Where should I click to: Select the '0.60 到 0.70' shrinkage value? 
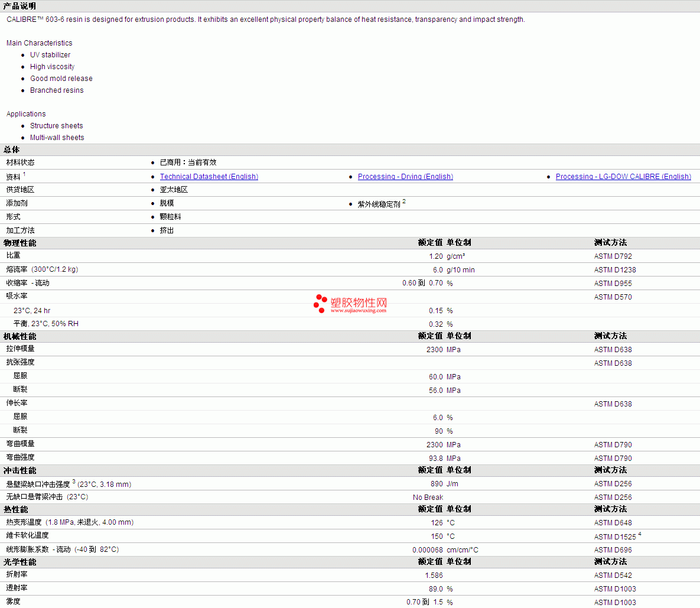[422, 283]
